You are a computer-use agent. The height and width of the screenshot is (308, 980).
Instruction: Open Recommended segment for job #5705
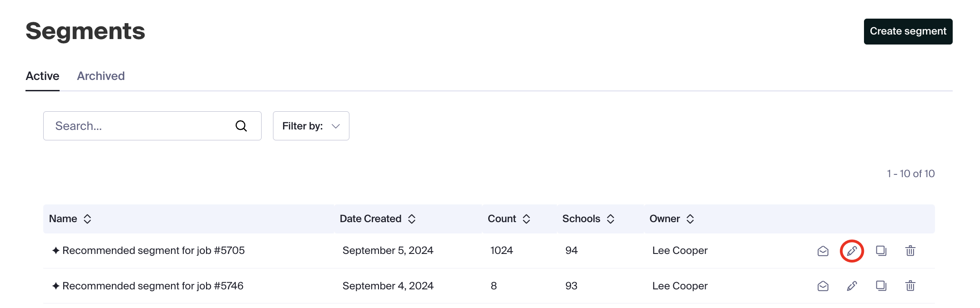coord(153,250)
